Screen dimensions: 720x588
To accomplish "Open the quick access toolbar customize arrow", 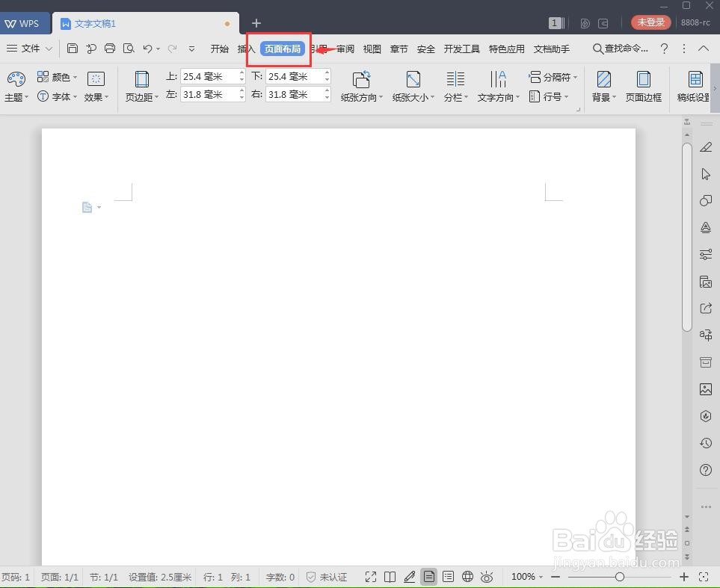I will [192, 49].
